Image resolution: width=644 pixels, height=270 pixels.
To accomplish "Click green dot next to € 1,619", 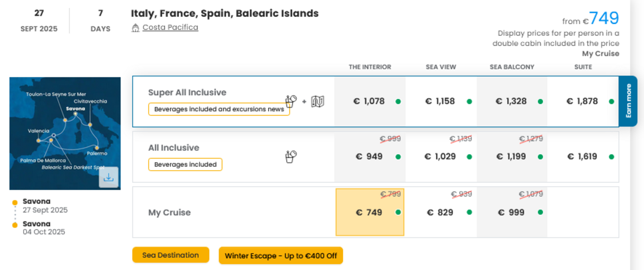I will pyautogui.click(x=611, y=157).
